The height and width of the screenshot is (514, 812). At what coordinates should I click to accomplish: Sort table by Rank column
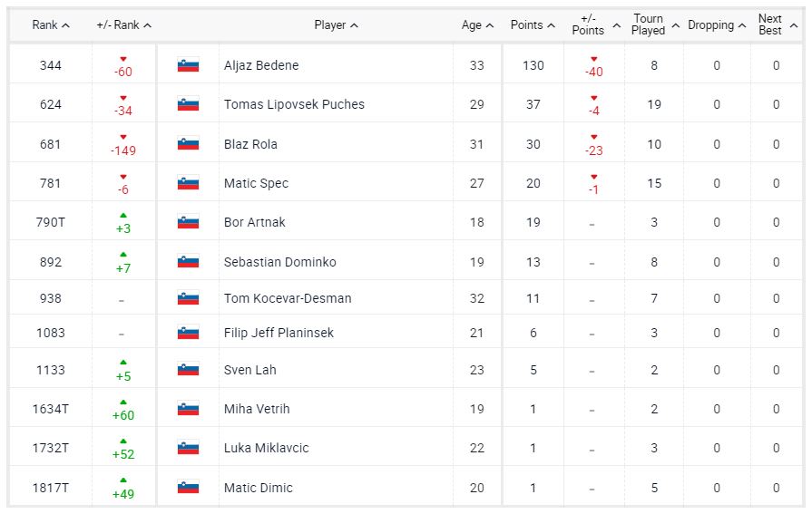click(51, 25)
